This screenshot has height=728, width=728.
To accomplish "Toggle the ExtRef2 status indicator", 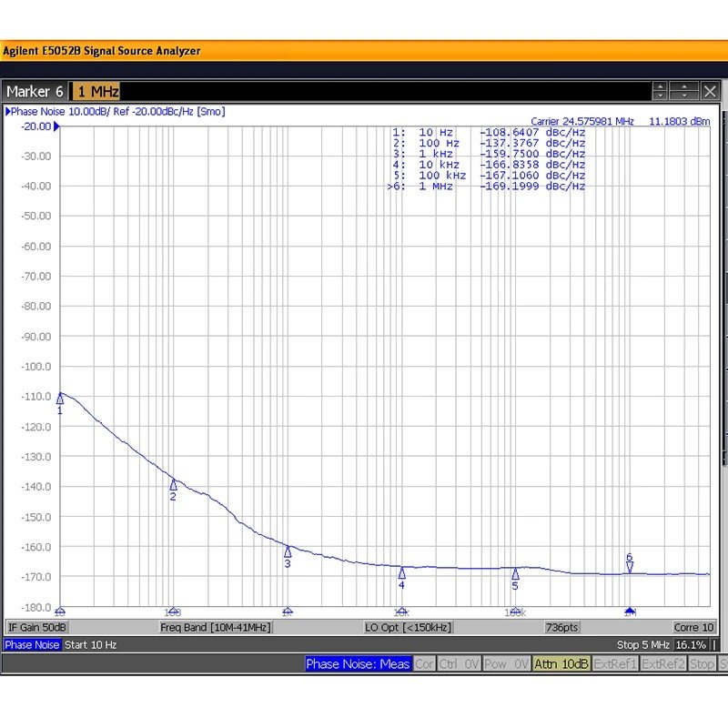I will pyautogui.click(x=662, y=664).
